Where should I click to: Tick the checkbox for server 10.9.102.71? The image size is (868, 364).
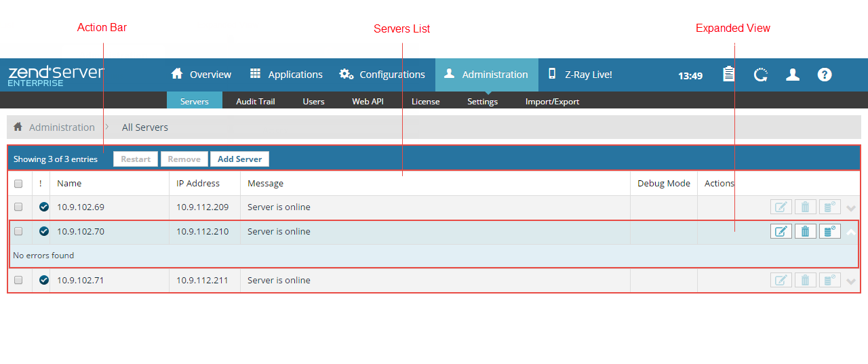(x=18, y=281)
